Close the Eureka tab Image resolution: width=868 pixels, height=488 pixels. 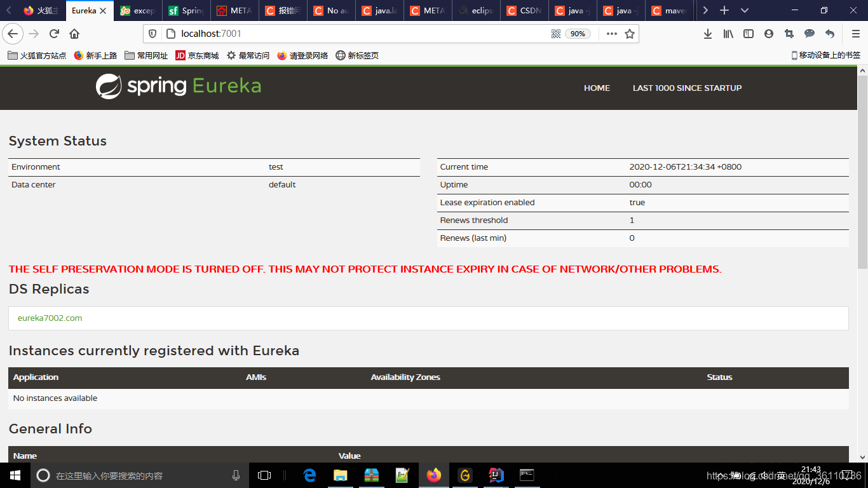tap(103, 11)
